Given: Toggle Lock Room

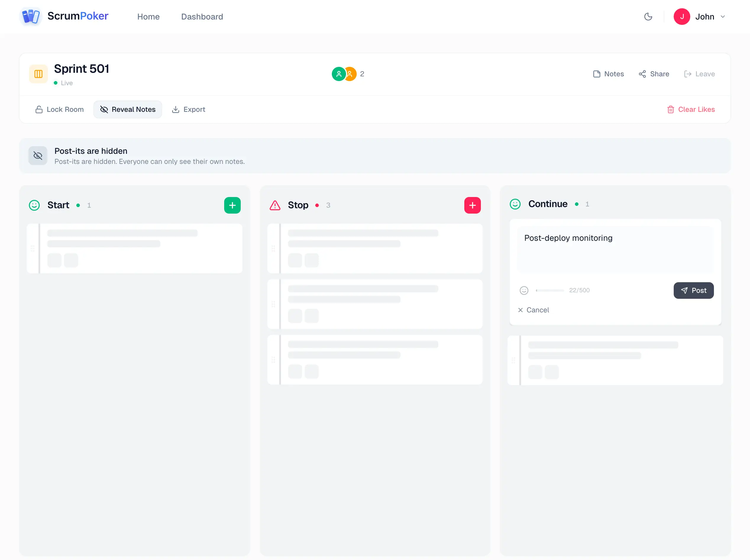Looking at the screenshot, I should [59, 109].
